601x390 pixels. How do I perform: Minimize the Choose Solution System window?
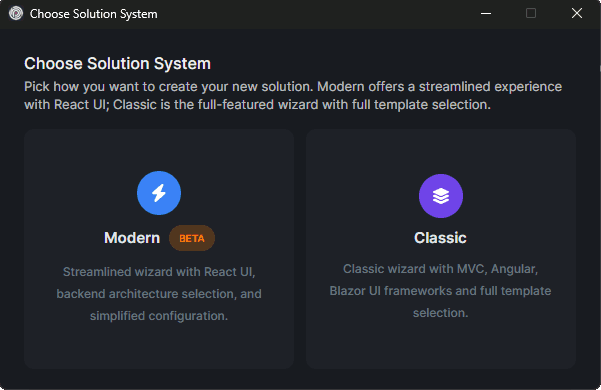486,13
